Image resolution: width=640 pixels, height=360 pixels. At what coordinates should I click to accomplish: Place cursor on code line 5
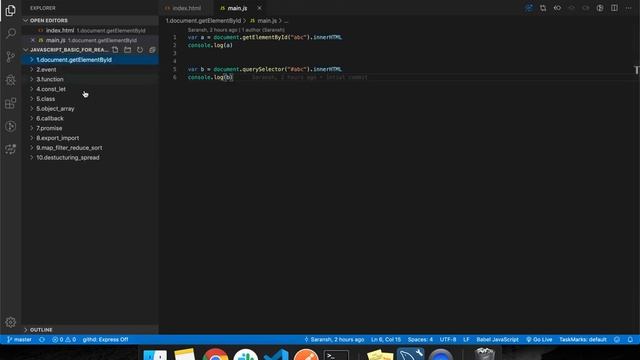pos(264,69)
